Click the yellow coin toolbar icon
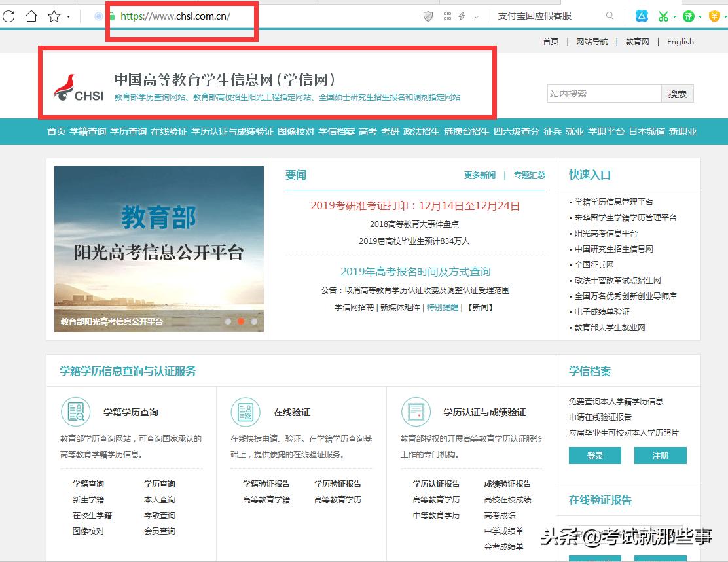The height and width of the screenshot is (562, 728). 715,16
